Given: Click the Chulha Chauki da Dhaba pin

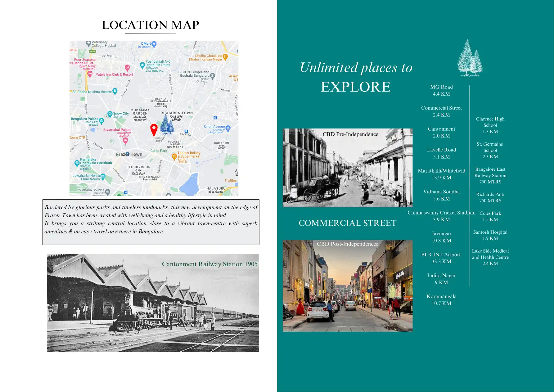Looking at the screenshot, I should [225, 57].
